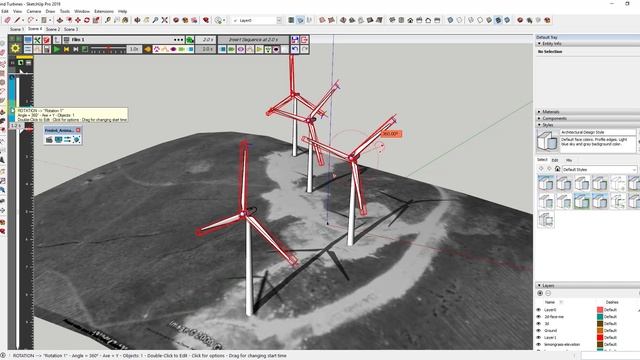Open the Extensions menu
Viewport: 640px width, 360px height.
104,11
